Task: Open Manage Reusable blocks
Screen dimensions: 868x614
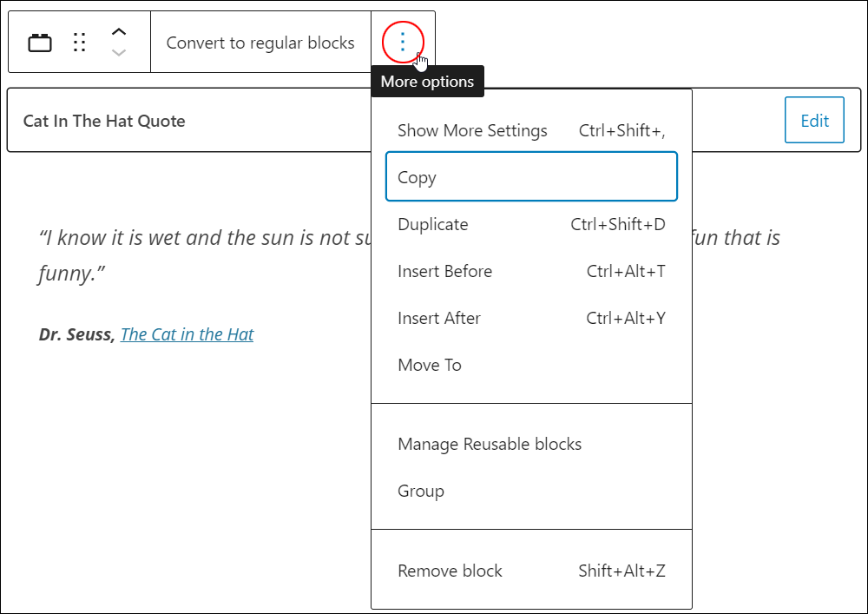Action: (x=531, y=444)
